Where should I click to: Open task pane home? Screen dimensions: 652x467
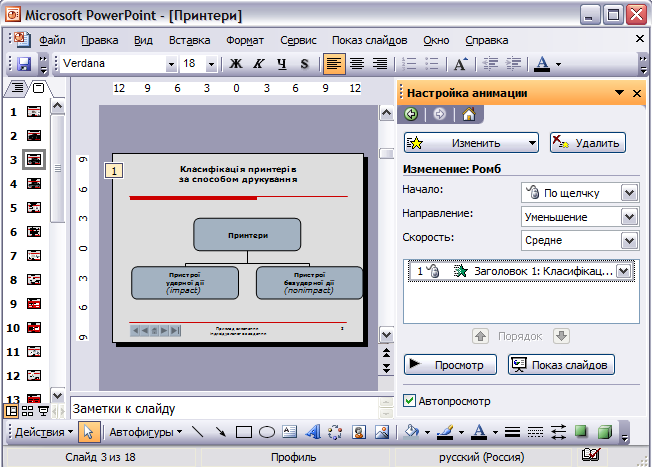point(469,114)
